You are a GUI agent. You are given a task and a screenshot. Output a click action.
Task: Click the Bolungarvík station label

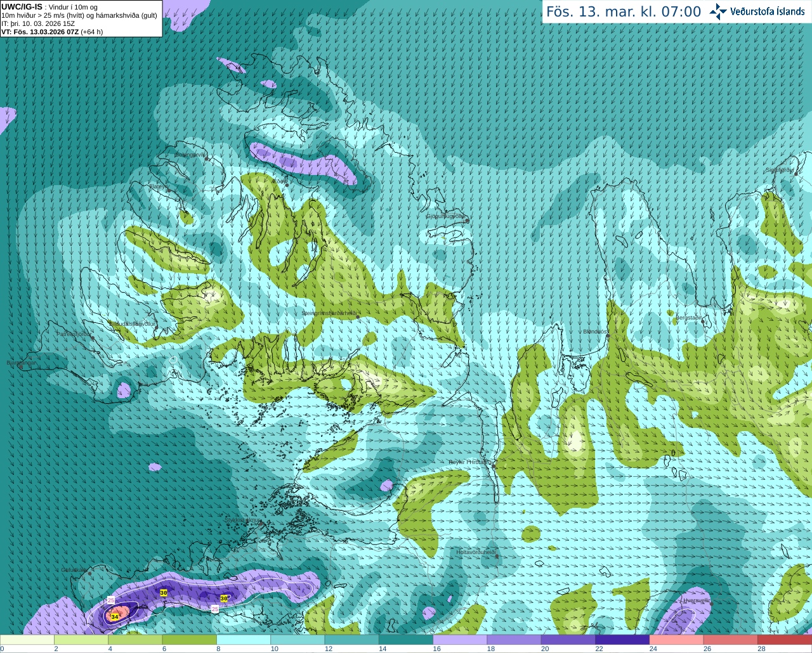[190, 154]
